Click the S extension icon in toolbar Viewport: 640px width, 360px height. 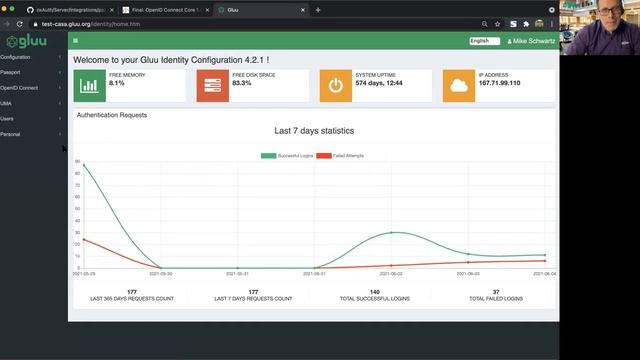(513, 24)
